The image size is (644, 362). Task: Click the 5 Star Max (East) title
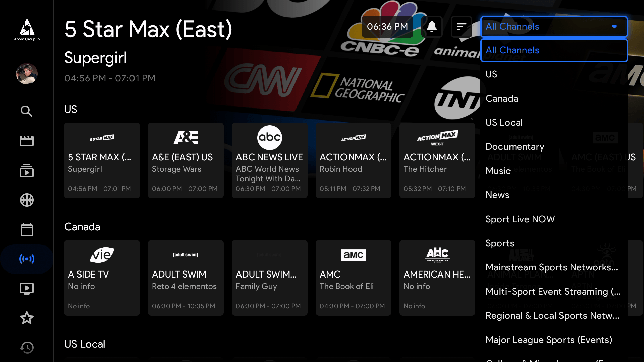[148, 29]
